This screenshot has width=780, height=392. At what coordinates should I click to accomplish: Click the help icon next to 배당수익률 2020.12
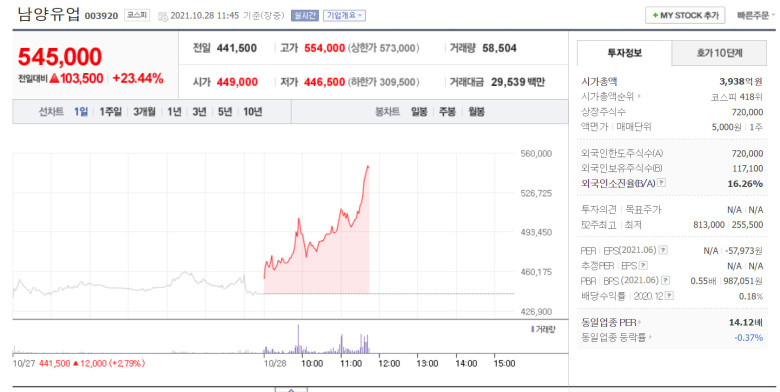[670, 296]
